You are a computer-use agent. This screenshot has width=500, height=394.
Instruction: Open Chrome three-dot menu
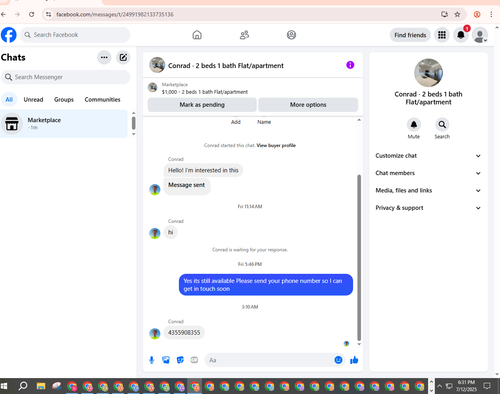[x=491, y=14]
